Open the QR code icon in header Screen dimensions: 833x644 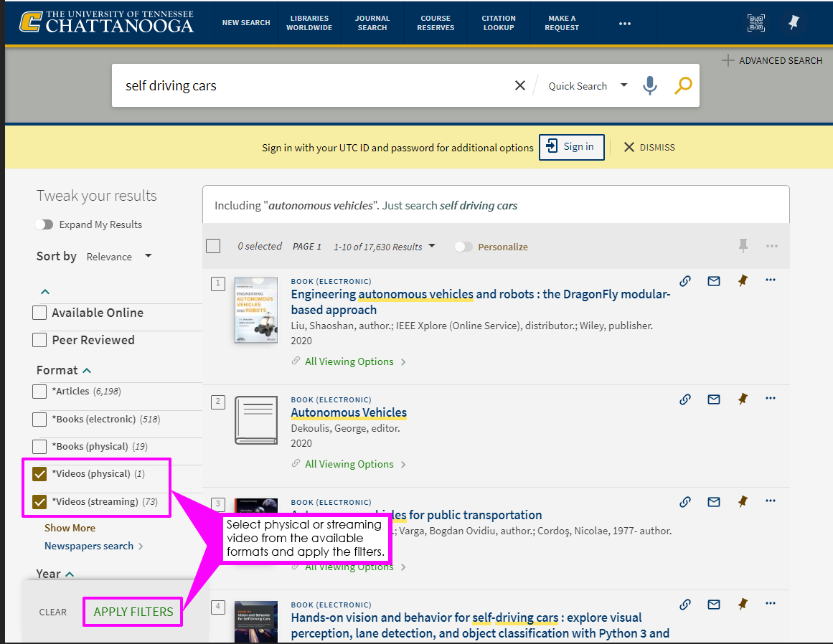click(x=756, y=23)
